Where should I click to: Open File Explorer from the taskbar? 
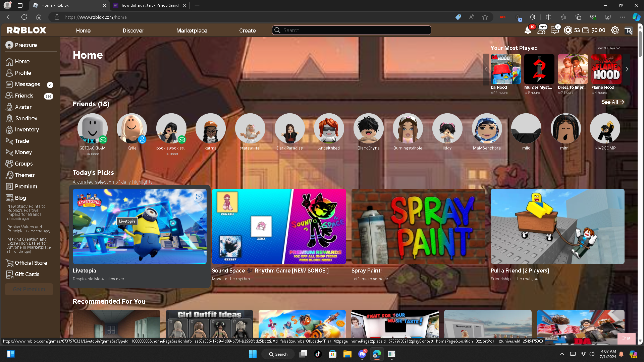(x=347, y=354)
